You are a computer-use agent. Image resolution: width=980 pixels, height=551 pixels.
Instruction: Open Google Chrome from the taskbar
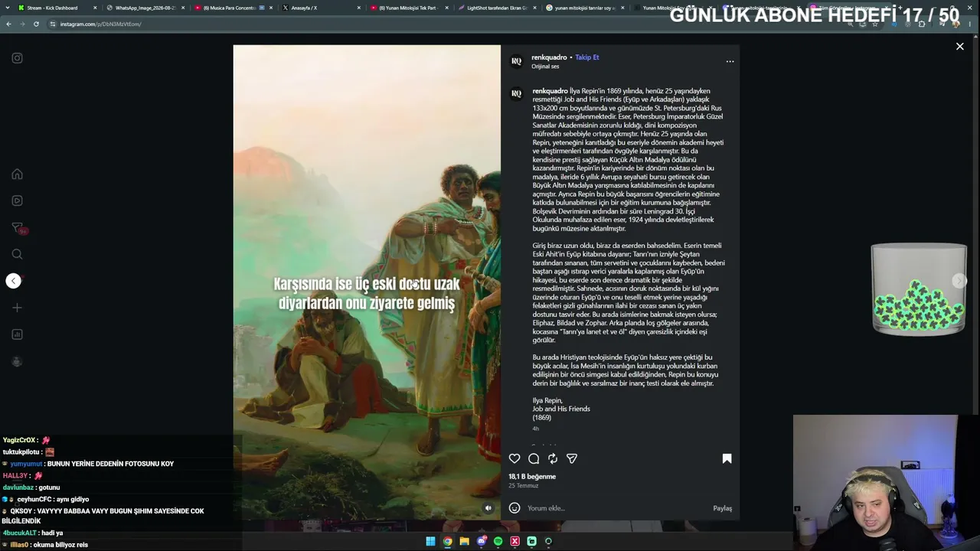coord(447,542)
